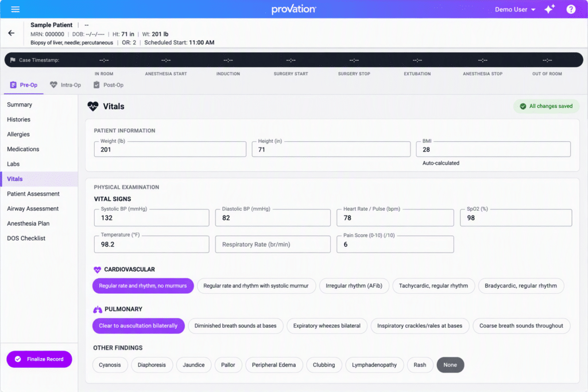Toggle the None other findings chip
Viewport: 588px width, 392px height.
[450, 365]
